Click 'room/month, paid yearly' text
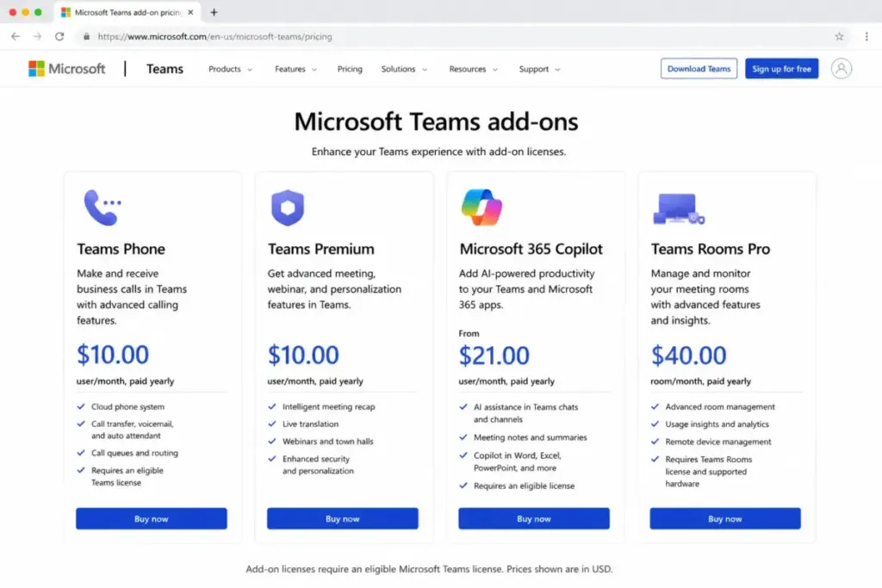The image size is (882, 588). [x=700, y=381]
